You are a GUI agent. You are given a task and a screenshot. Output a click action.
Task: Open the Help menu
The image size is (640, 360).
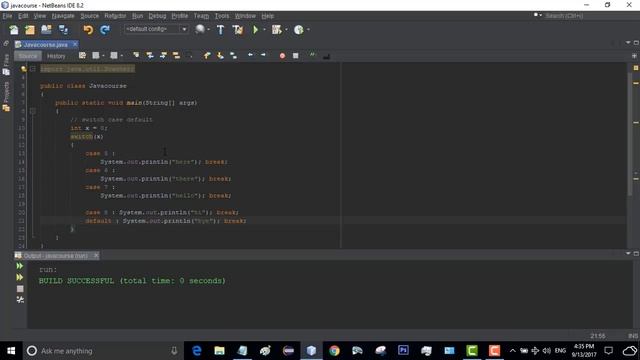(x=268, y=16)
